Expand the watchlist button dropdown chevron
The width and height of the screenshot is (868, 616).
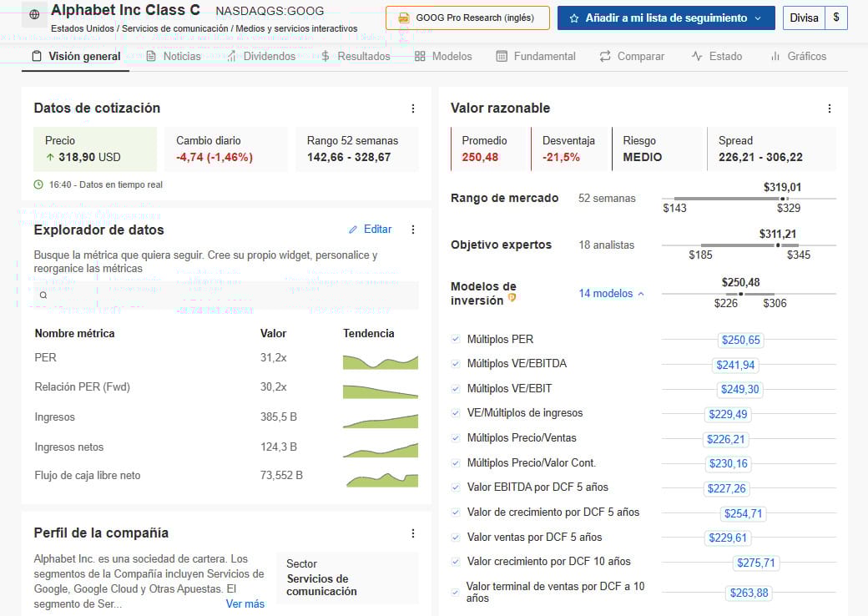click(x=757, y=18)
